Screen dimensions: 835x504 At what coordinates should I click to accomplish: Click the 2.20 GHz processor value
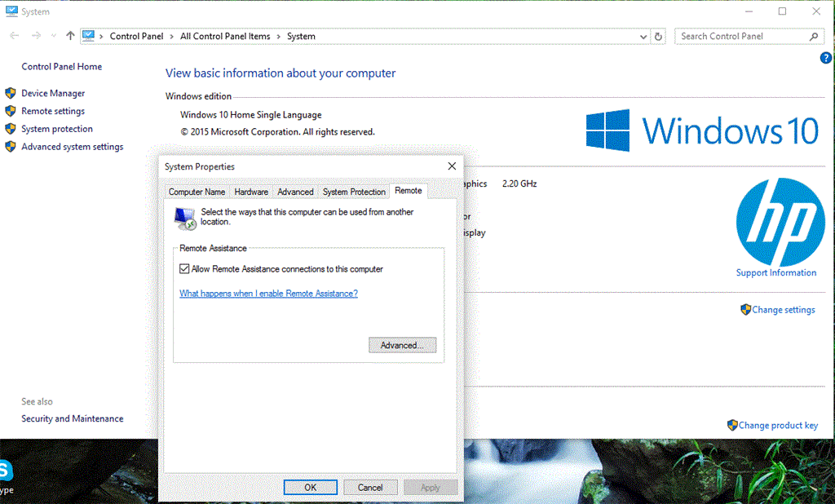[519, 183]
